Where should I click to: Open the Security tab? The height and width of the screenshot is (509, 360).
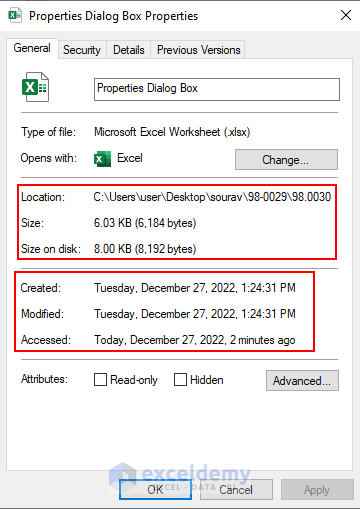point(82,50)
